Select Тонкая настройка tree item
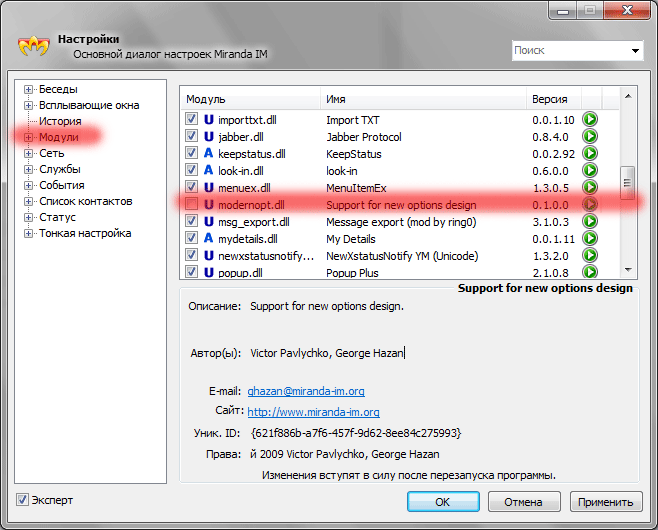Viewport: 658px width, 530px height. click(85, 233)
